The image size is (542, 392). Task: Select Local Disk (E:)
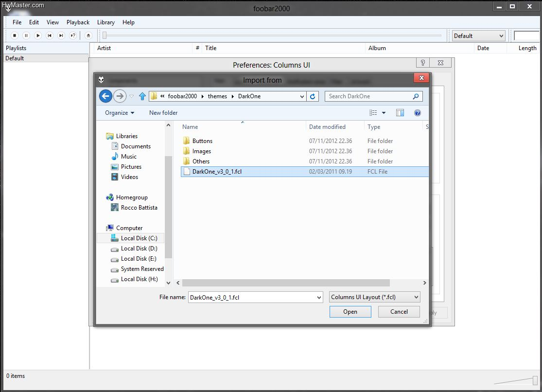click(x=138, y=258)
